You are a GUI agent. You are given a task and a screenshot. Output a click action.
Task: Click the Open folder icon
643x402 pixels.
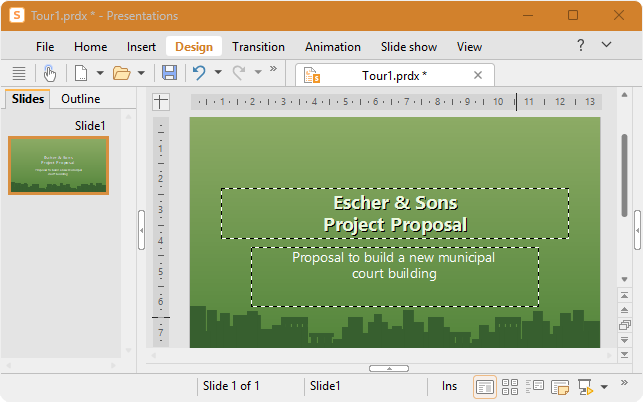tap(121, 73)
